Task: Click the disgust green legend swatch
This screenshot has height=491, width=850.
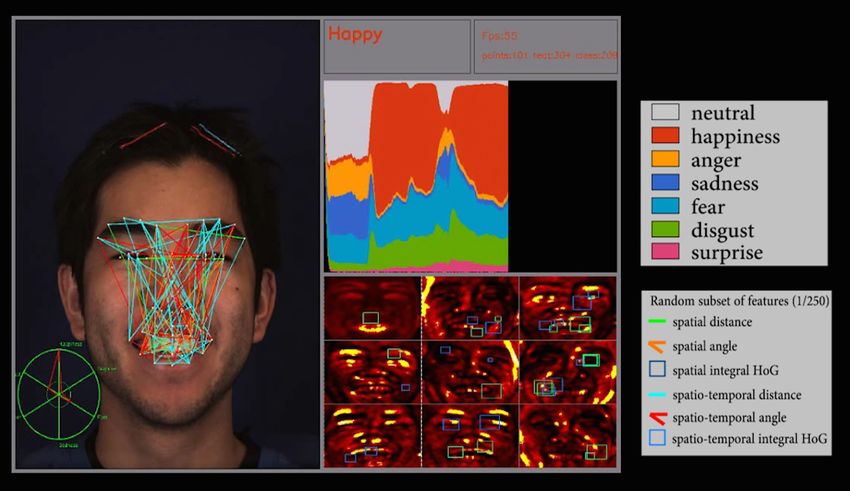Action: click(x=665, y=229)
